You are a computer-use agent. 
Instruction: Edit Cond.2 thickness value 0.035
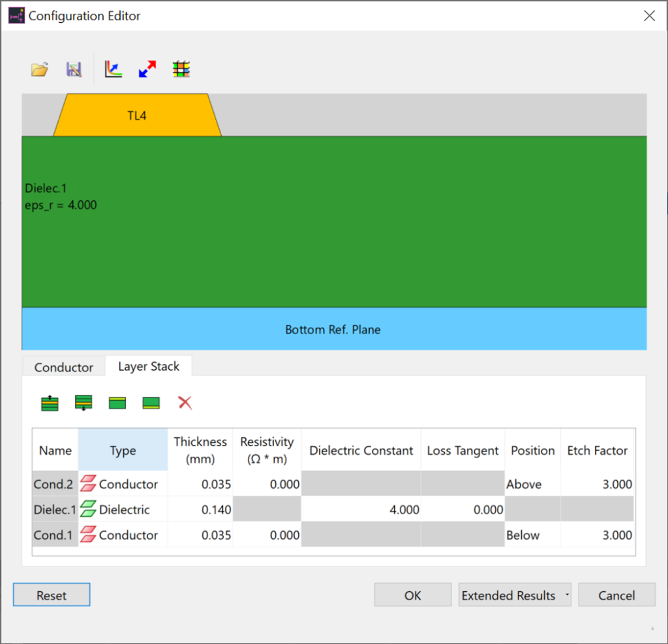tap(200, 483)
